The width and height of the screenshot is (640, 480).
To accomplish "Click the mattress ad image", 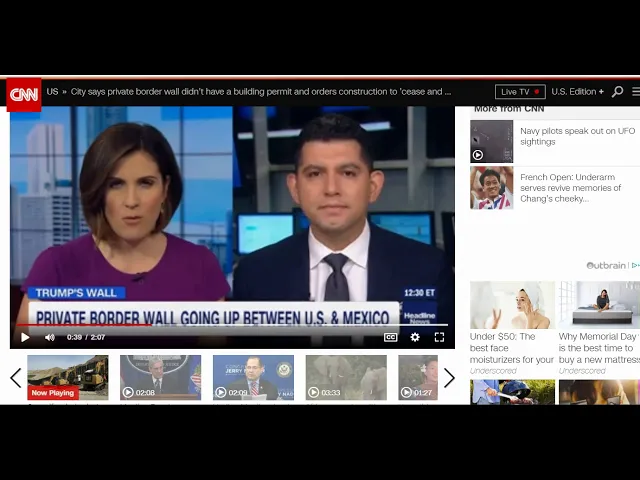I will [599, 305].
